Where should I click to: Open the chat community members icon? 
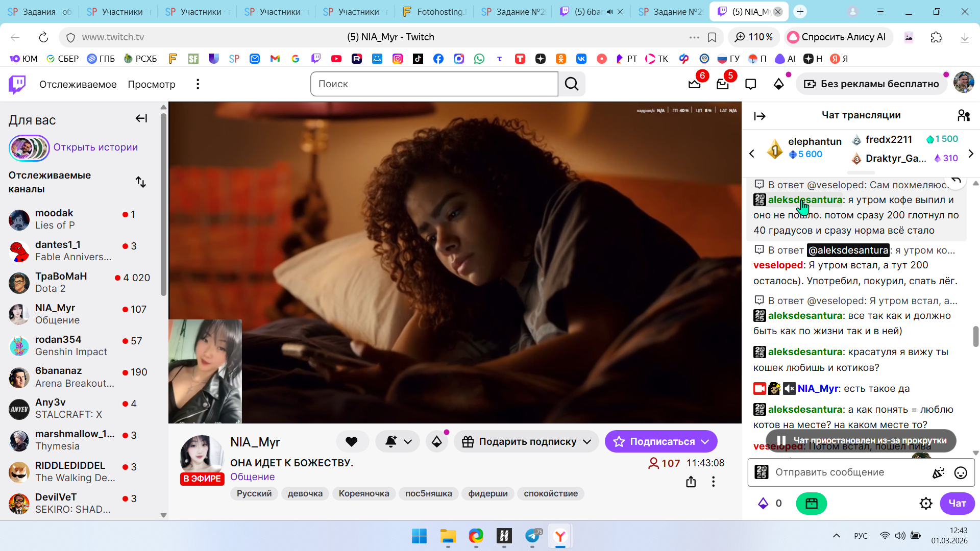click(x=963, y=116)
